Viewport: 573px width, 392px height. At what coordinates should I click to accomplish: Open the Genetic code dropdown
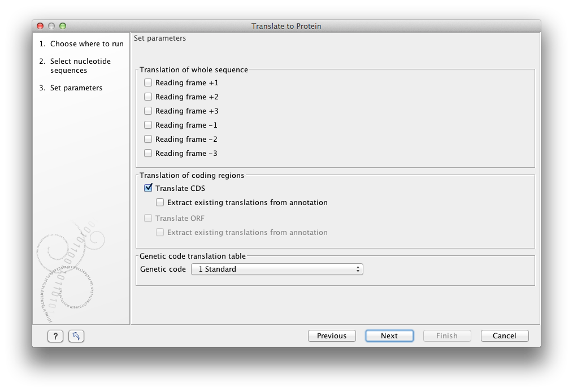277,269
